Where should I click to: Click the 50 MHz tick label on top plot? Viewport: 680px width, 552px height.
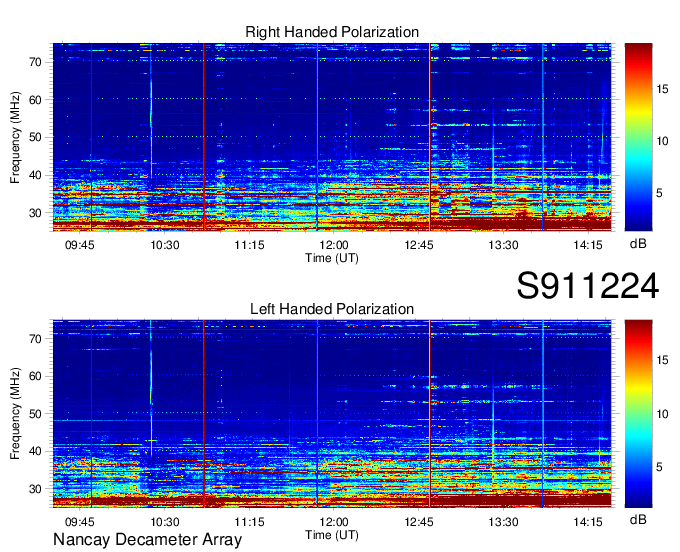click(36, 138)
